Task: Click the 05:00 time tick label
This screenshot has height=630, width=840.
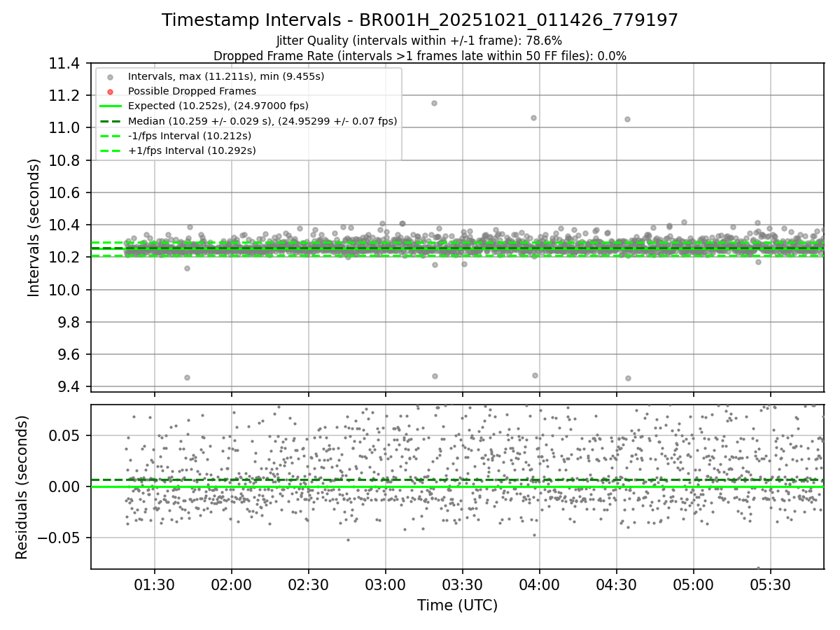Action: point(694,584)
